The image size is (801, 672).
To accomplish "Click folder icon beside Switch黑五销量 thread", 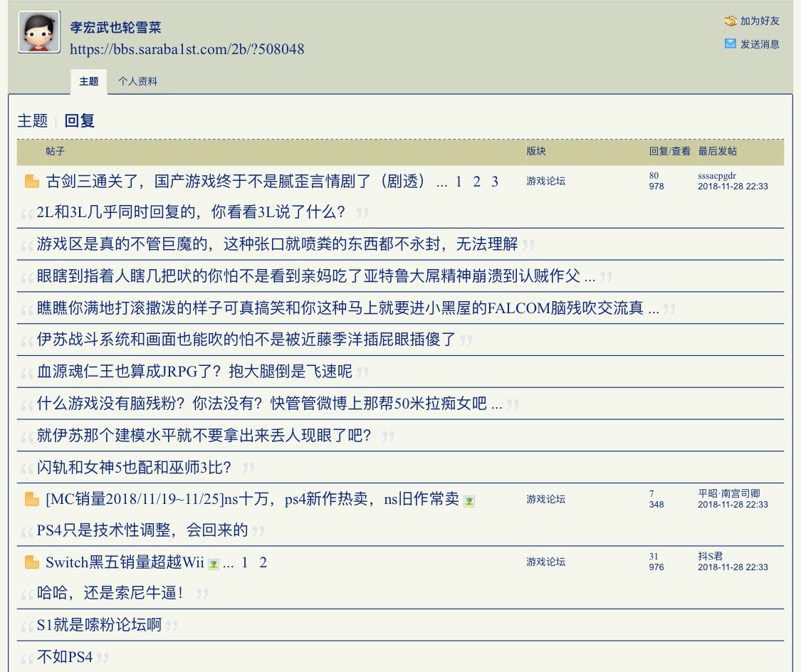I will (31, 562).
